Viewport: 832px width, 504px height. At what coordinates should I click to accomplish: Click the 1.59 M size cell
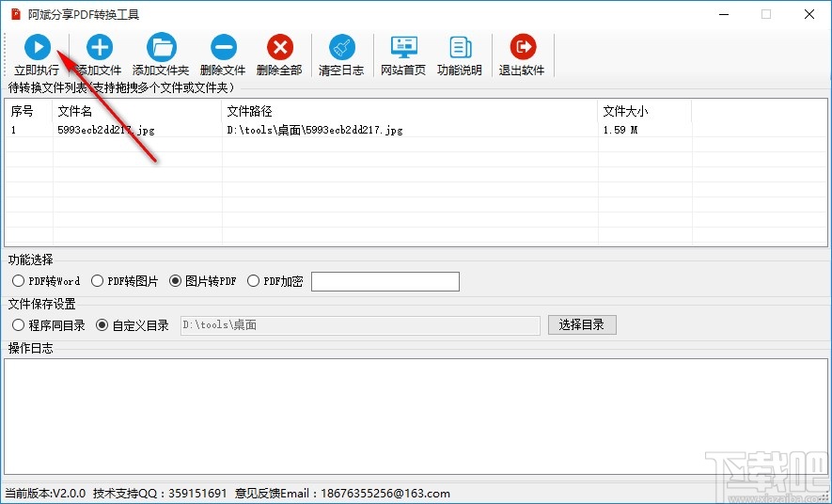click(x=645, y=130)
